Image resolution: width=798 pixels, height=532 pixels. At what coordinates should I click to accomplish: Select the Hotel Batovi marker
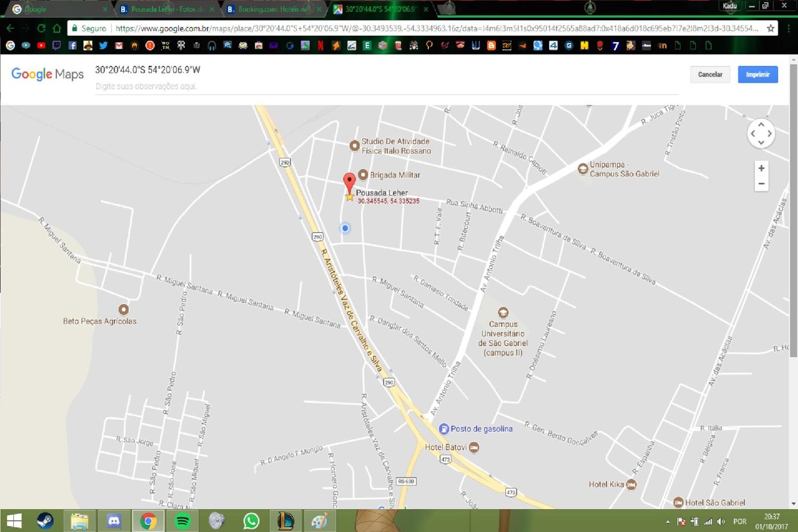point(474,447)
